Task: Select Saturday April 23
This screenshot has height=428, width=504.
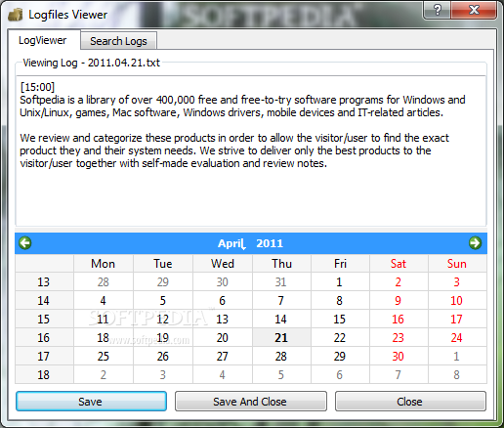Action: coord(399,337)
